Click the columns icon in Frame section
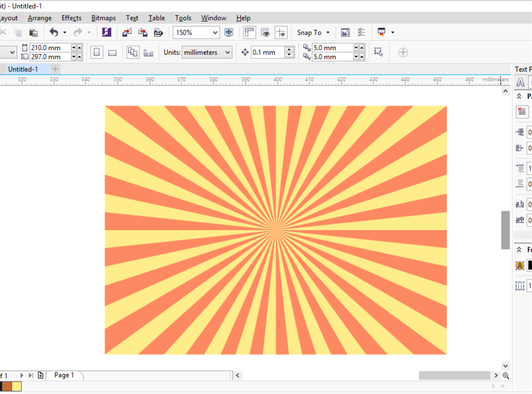 tap(520, 286)
